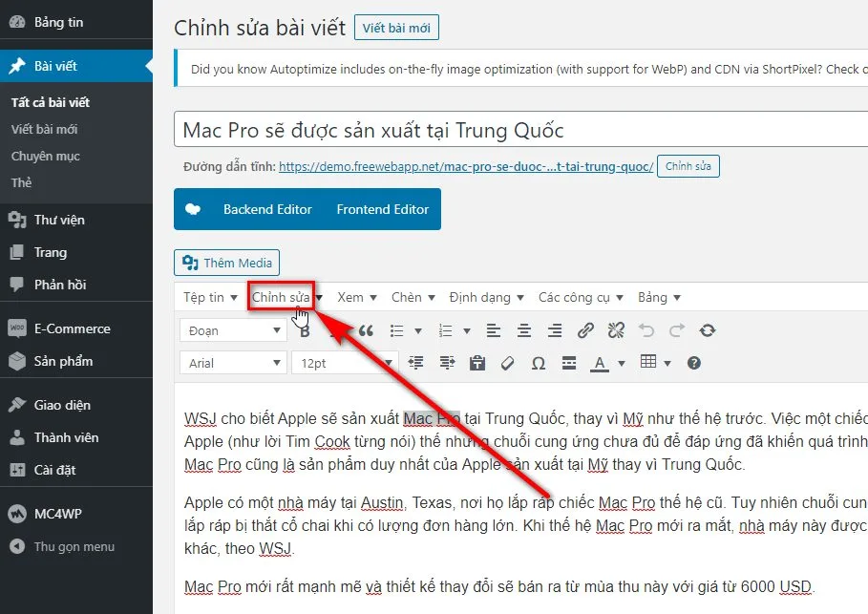Collapse sidebar with Thu gọn menu

pos(76,546)
